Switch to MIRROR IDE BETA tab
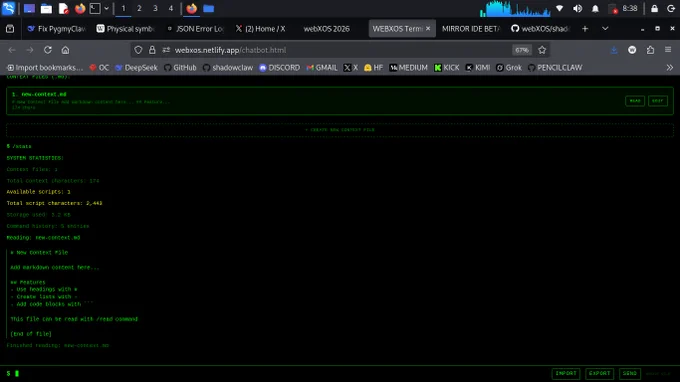680x382 pixels. click(471, 29)
